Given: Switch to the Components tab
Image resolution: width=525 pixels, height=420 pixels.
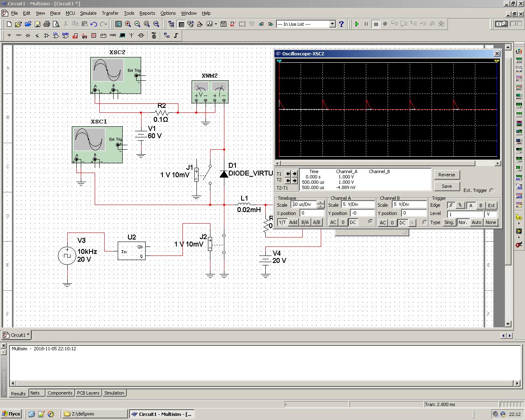Looking at the screenshot, I should 60,393.
